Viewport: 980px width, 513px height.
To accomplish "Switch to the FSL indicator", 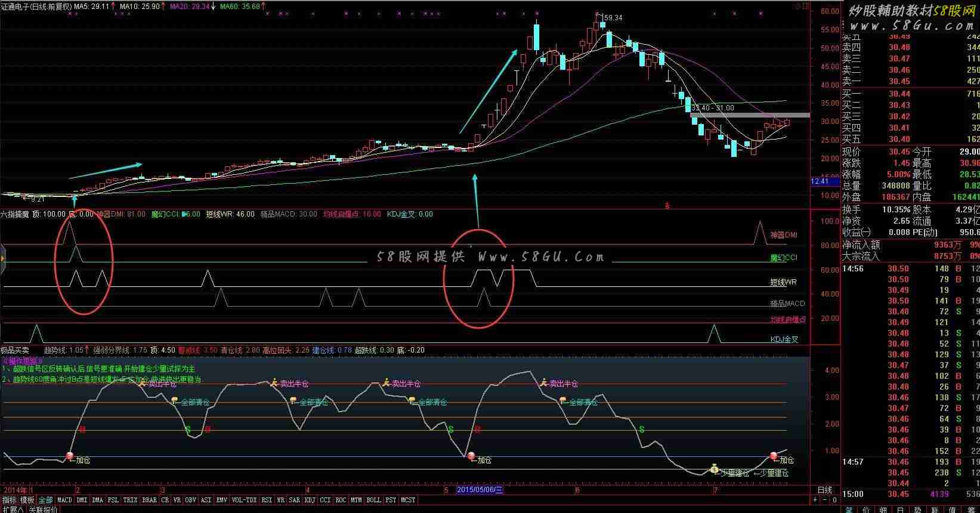I will 113,500.
